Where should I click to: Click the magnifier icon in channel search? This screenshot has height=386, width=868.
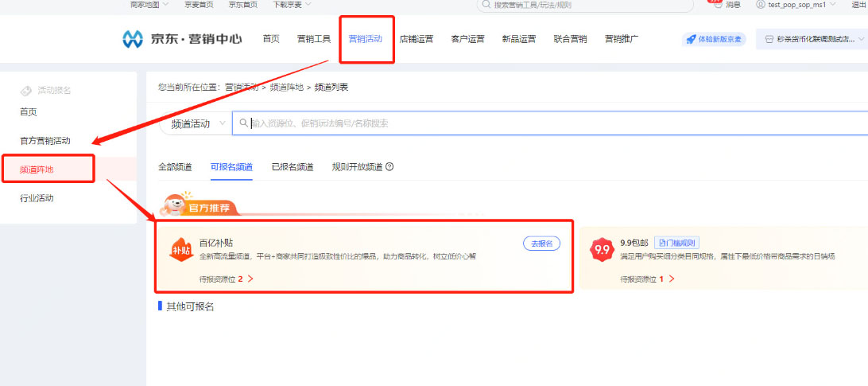pos(243,123)
